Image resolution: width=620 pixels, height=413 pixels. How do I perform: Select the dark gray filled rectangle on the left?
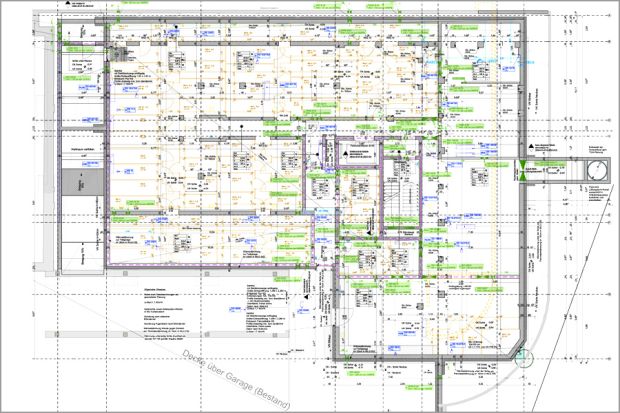pos(83,182)
